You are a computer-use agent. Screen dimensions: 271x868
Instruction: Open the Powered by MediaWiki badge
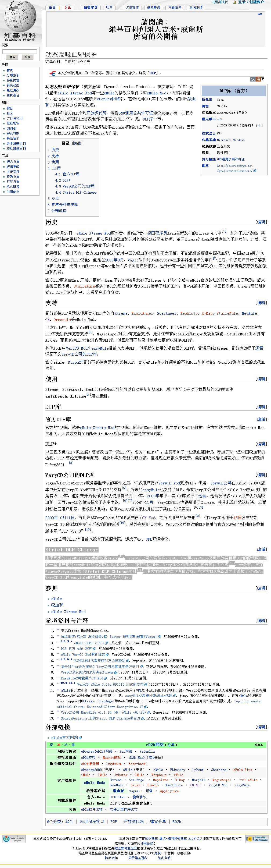pos(257,839)
